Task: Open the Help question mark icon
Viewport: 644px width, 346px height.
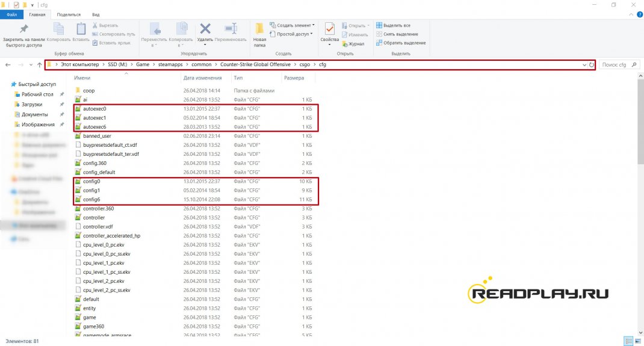Action: coord(639,14)
